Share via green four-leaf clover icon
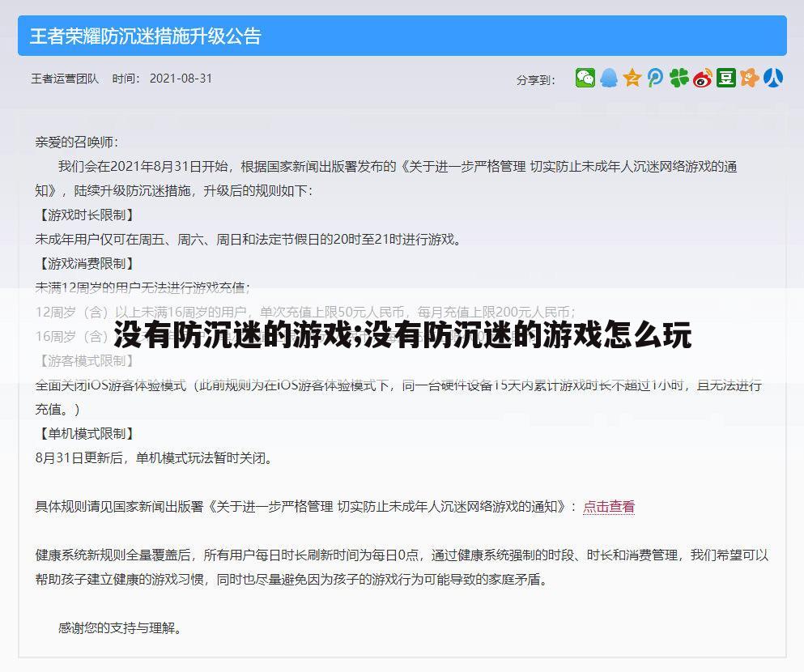Image resolution: width=804 pixels, height=672 pixels. point(679,78)
